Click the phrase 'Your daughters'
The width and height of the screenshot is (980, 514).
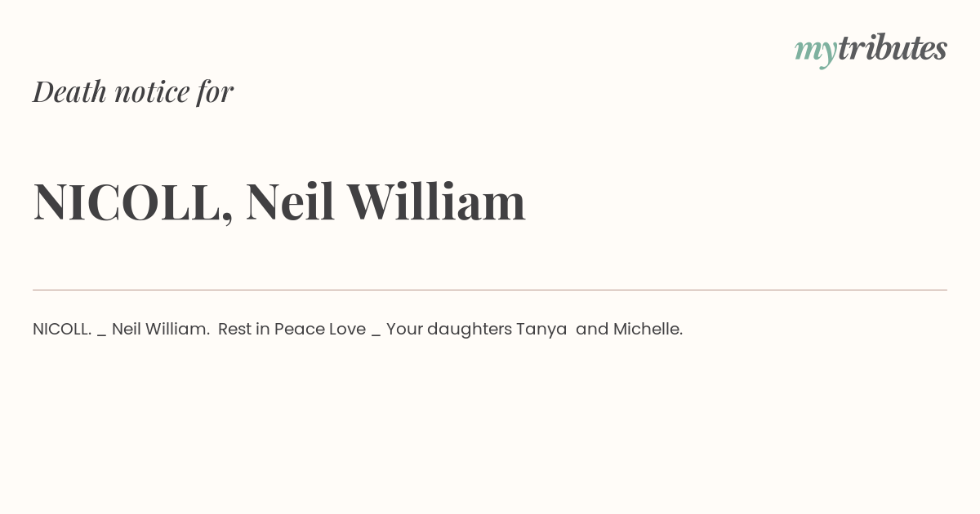(448, 330)
